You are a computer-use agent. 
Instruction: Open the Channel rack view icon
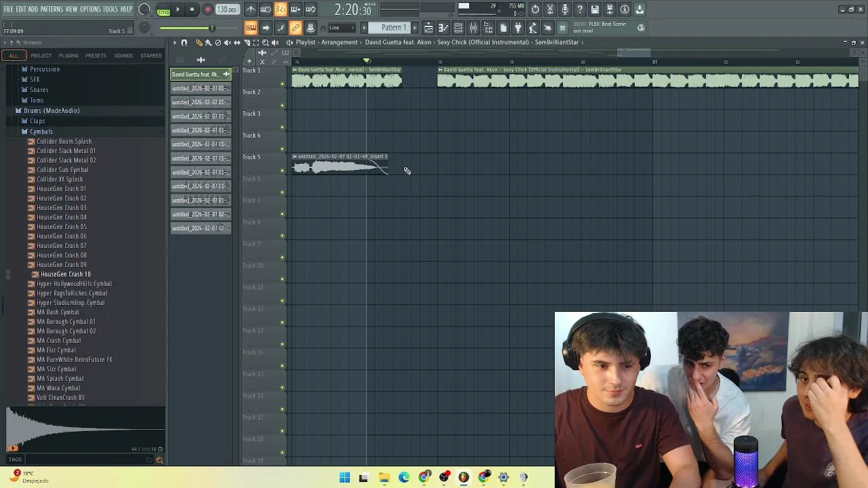[458, 28]
